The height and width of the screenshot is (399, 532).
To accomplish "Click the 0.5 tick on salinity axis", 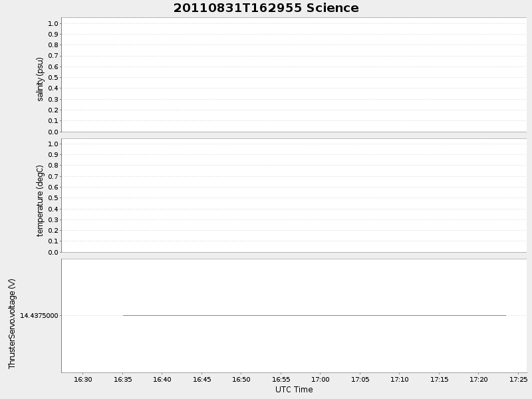I will point(53,78).
